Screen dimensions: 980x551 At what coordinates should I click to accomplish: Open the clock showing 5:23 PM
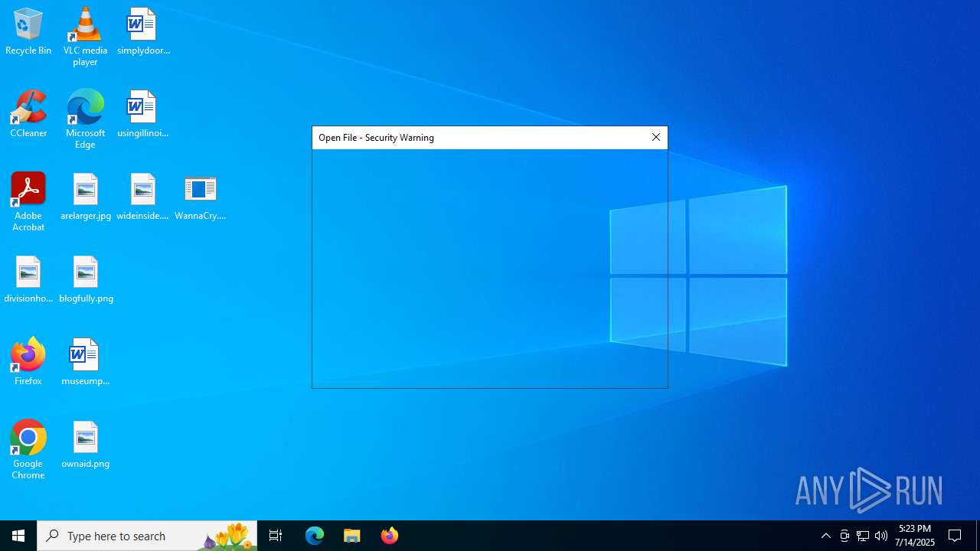coord(915,536)
